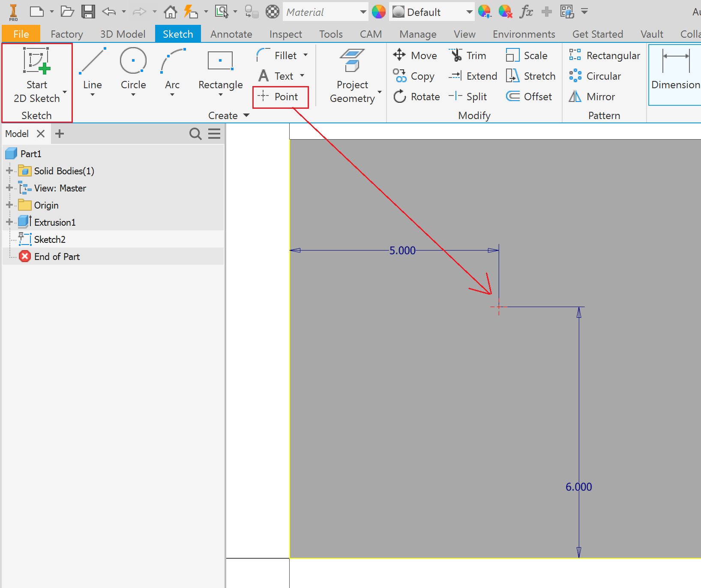This screenshot has width=701, height=588.
Task: Activate the Offset tool
Action: 529,96
